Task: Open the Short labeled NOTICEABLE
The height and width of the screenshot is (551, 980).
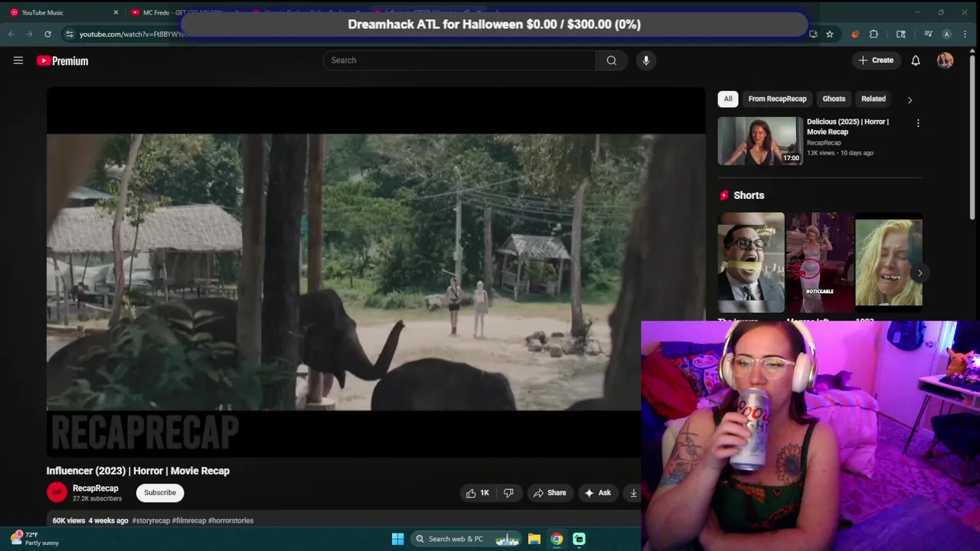Action: click(820, 262)
